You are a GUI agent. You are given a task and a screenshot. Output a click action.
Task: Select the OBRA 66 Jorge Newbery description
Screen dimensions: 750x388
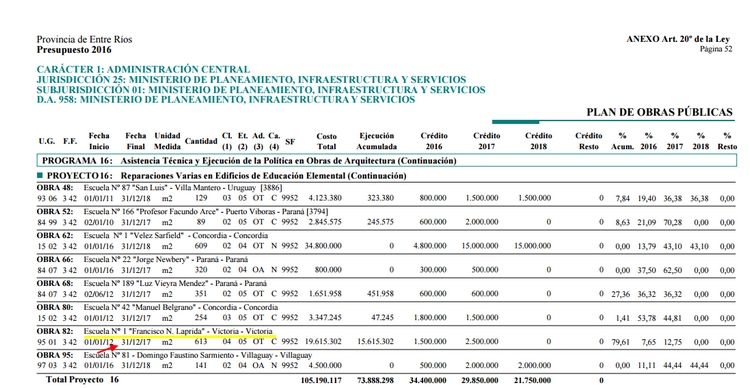pos(165,259)
